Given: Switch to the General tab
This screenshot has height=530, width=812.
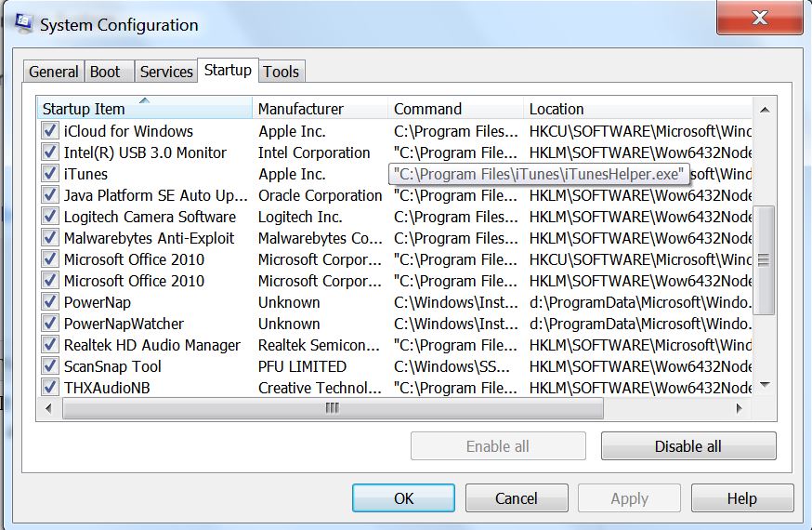Looking at the screenshot, I should click(x=53, y=72).
